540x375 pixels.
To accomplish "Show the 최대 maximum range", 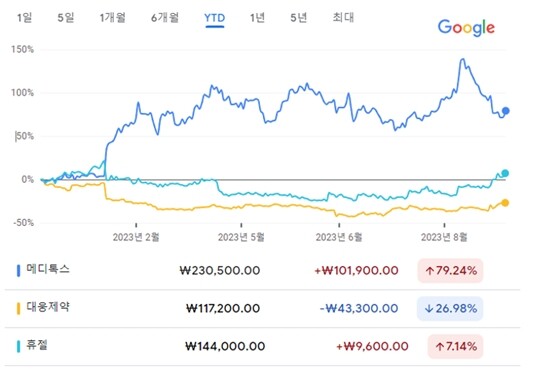I will tap(343, 17).
